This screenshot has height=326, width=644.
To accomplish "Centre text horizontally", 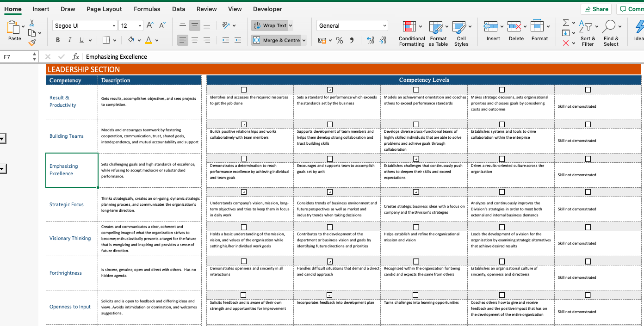I will (x=195, y=40).
